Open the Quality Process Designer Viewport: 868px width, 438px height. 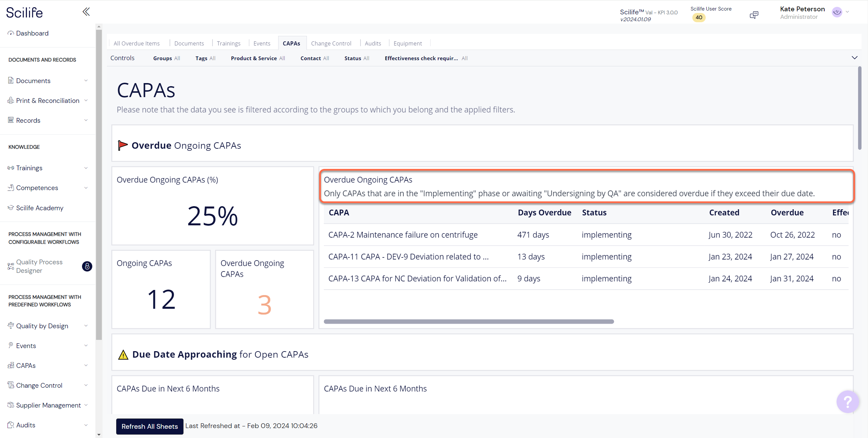[39, 266]
